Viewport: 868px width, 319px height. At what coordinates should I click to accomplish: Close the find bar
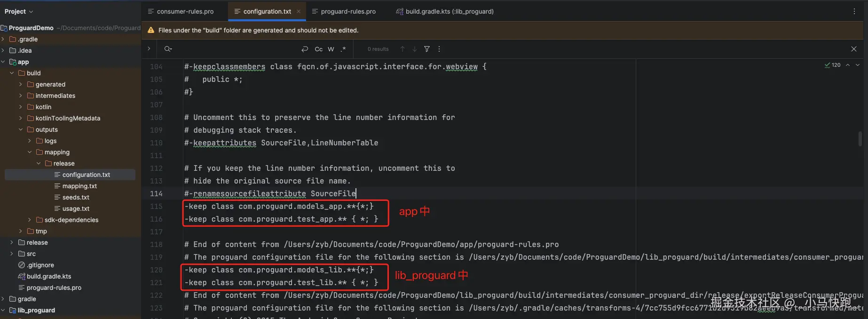coord(854,49)
